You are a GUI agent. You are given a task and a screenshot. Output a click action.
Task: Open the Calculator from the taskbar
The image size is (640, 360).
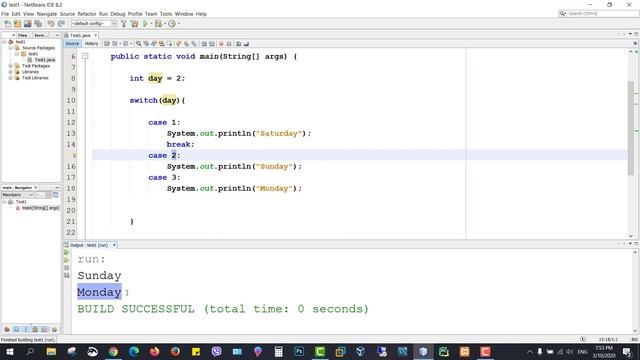pos(278,351)
